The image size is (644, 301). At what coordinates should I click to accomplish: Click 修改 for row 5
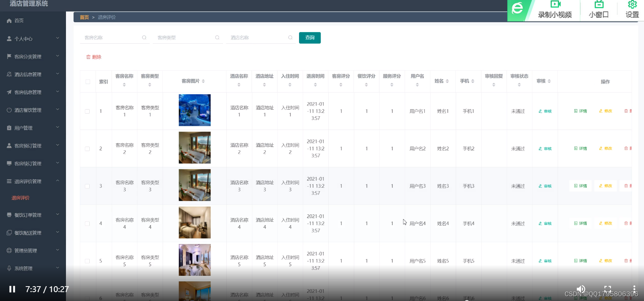coord(605,261)
